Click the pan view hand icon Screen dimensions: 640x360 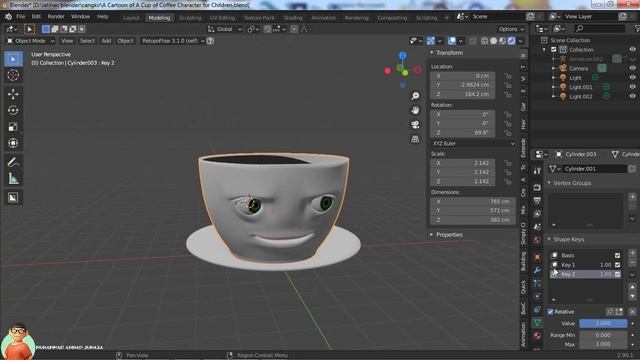pos(415,110)
